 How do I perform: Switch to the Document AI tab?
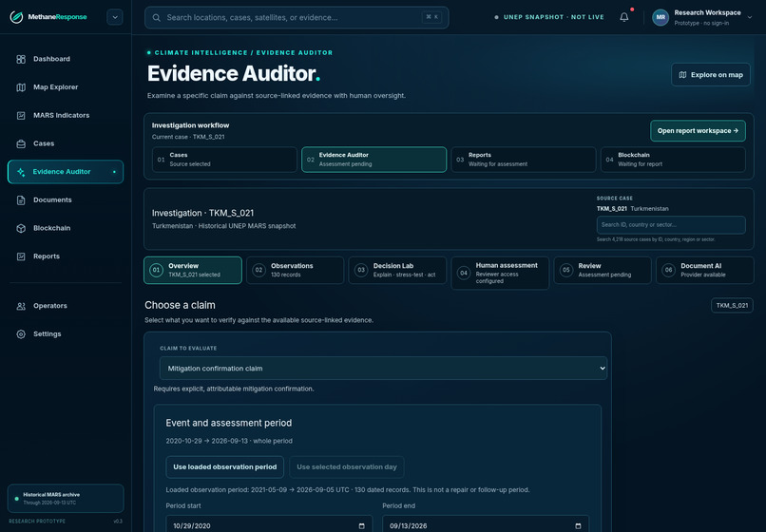[x=704, y=270]
